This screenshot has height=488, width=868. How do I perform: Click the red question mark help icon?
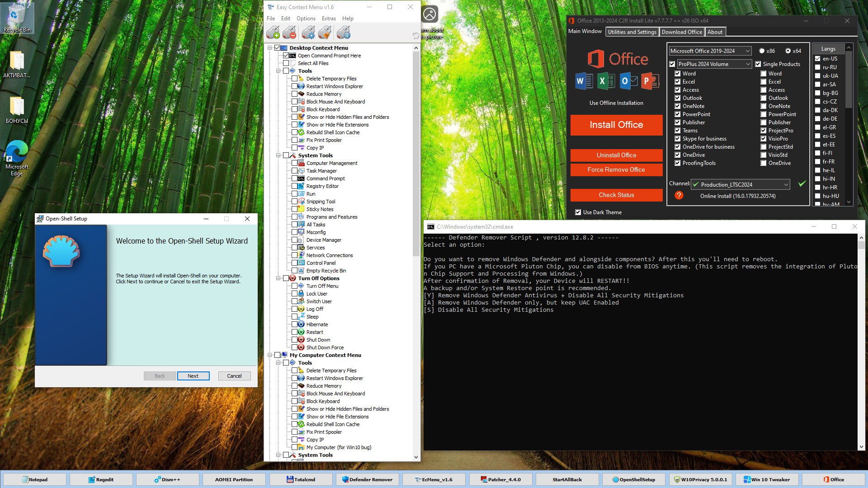679,195
